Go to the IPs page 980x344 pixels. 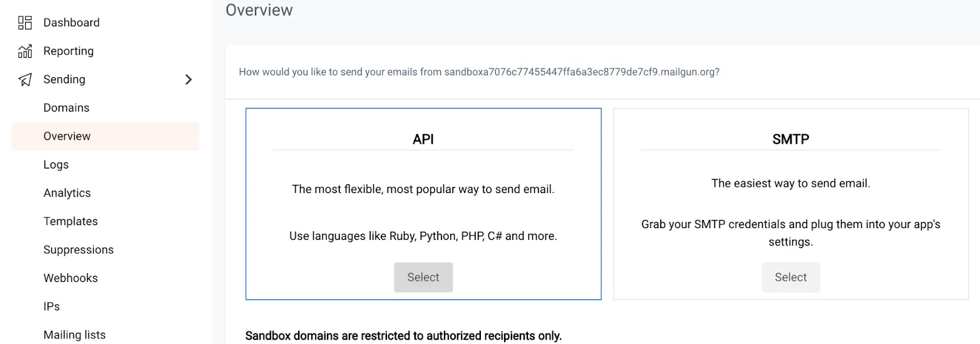pyautogui.click(x=52, y=306)
